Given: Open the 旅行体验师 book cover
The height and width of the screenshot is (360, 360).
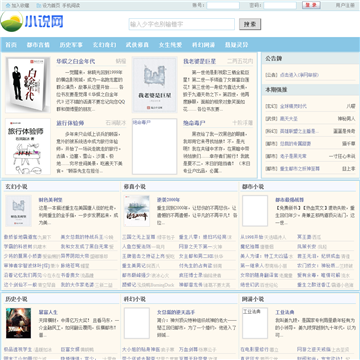Looking at the screenshot, I should coord(28,147).
